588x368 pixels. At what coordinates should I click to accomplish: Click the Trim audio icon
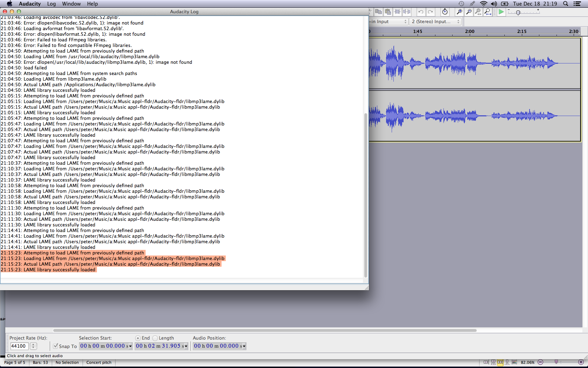[397, 12]
